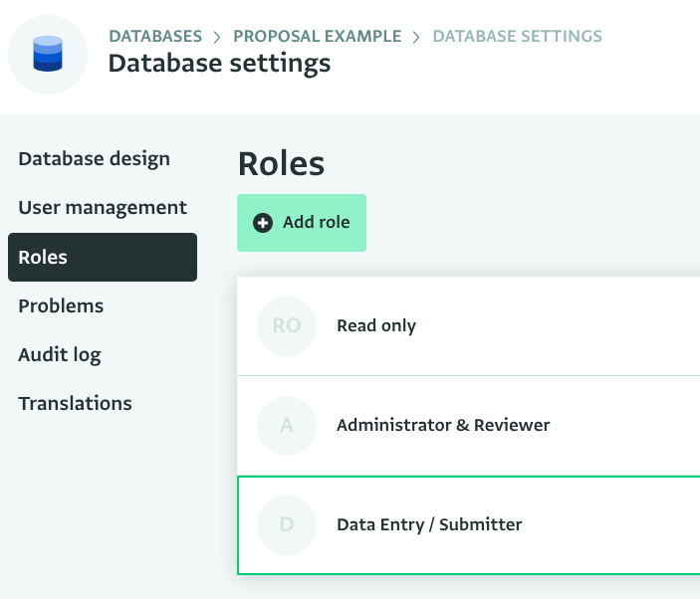
Task: Click the RO avatar for Read only
Action: [287, 326]
